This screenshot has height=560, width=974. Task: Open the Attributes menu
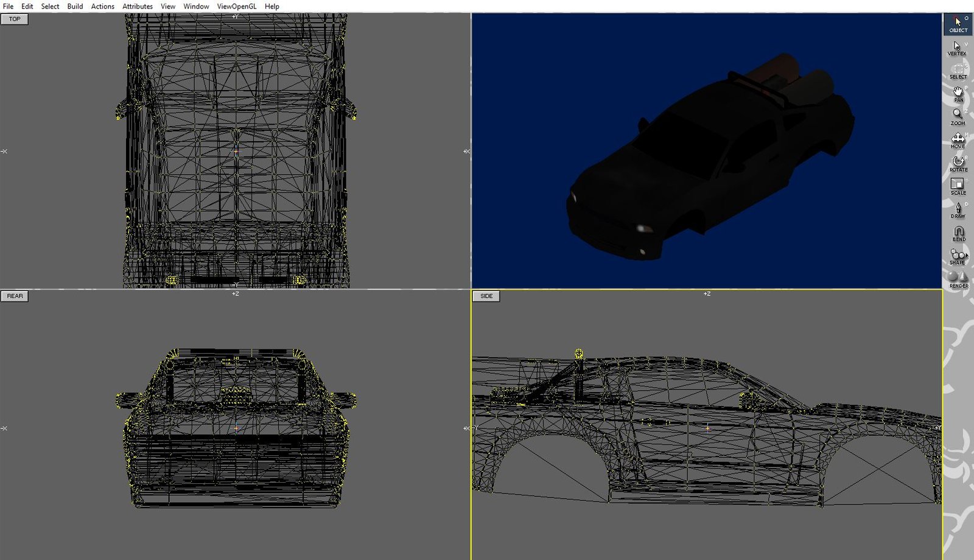tap(137, 6)
